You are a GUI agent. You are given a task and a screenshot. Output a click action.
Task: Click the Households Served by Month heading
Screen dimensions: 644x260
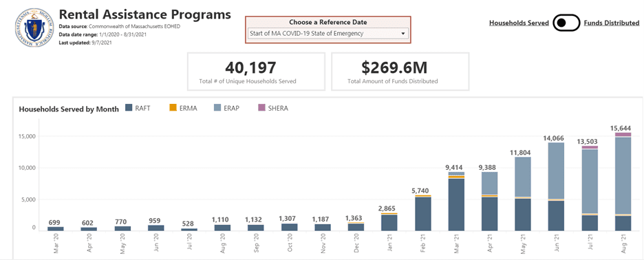[x=69, y=109]
